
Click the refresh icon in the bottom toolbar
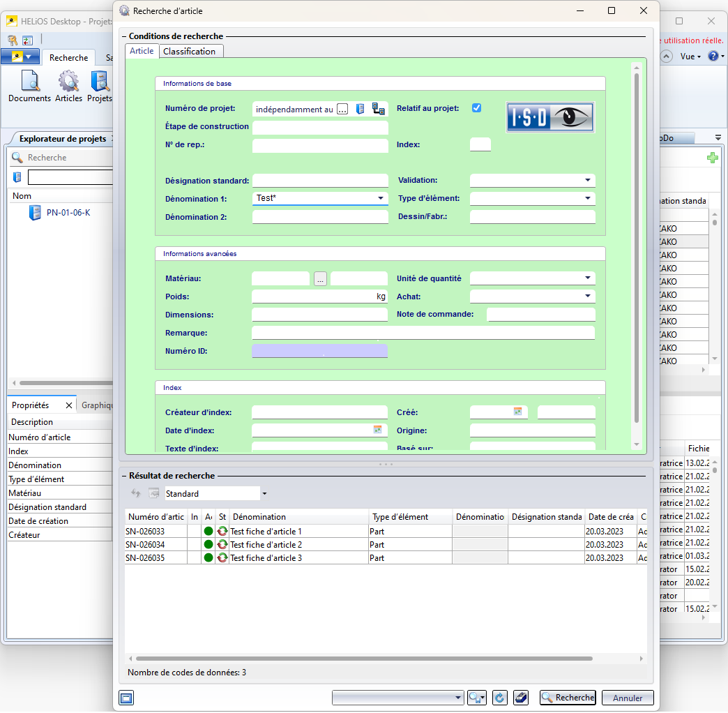click(499, 698)
